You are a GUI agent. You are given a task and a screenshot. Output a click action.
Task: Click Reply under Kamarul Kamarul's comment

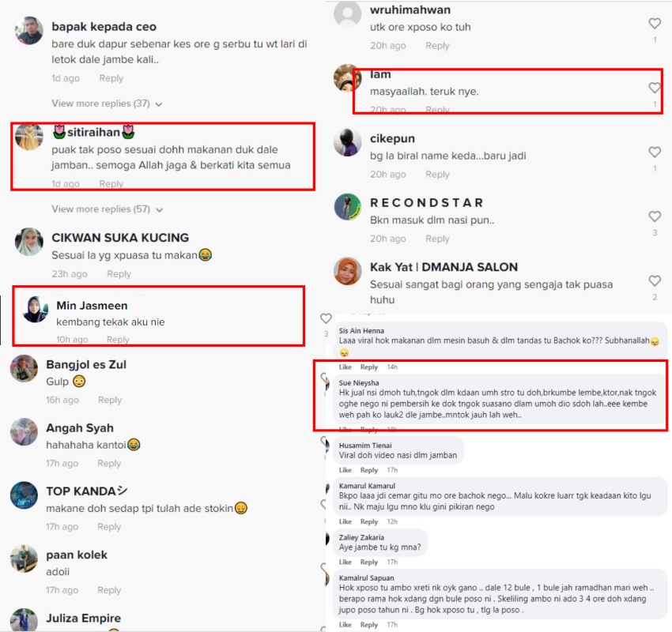click(x=369, y=521)
